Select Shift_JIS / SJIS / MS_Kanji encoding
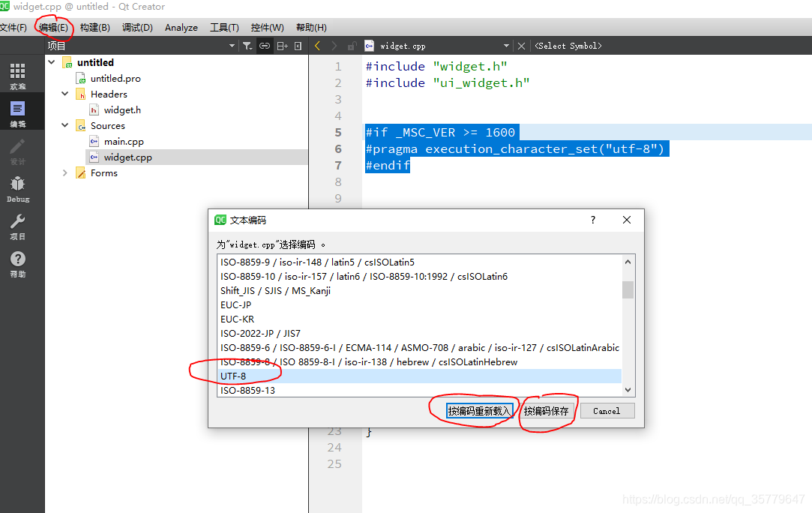The height and width of the screenshot is (513, 812). click(x=419, y=291)
